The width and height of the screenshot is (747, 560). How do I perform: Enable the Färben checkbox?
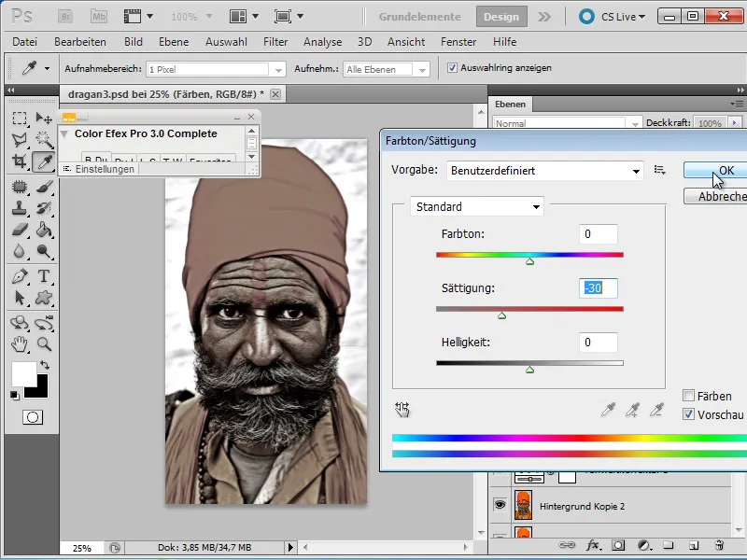point(688,395)
